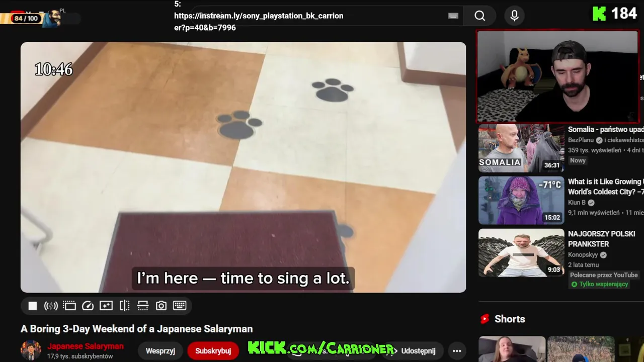Viewport: 644px width, 362px height.
Task: Click the instream.ly sony_playstation link text
Action: point(259,22)
